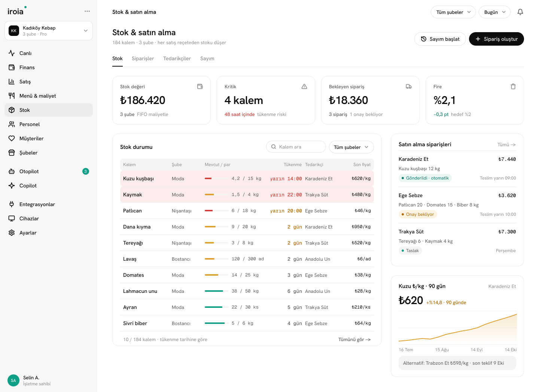Click the Stok değeri wallet icon
539x392 pixels.
(x=200, y=86)
